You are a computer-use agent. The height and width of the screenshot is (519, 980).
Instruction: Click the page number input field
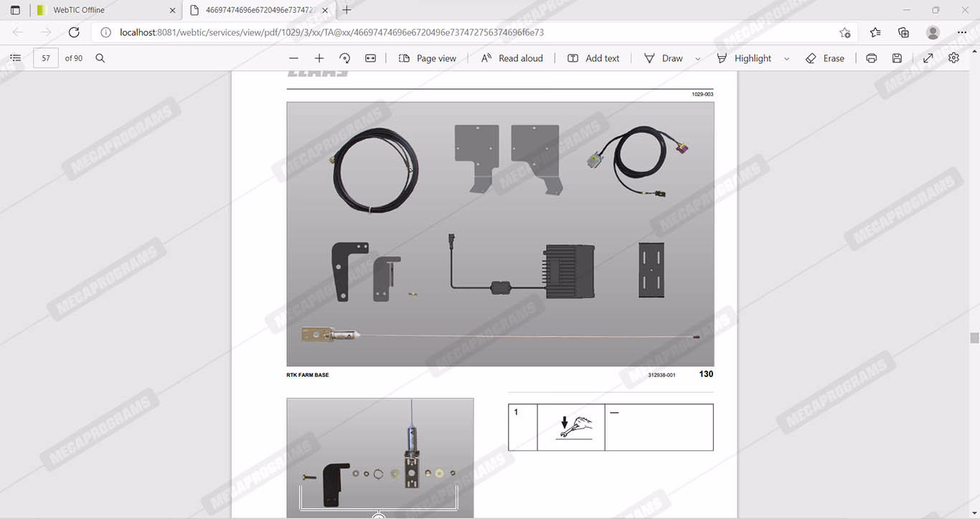[x=46, y=58]
